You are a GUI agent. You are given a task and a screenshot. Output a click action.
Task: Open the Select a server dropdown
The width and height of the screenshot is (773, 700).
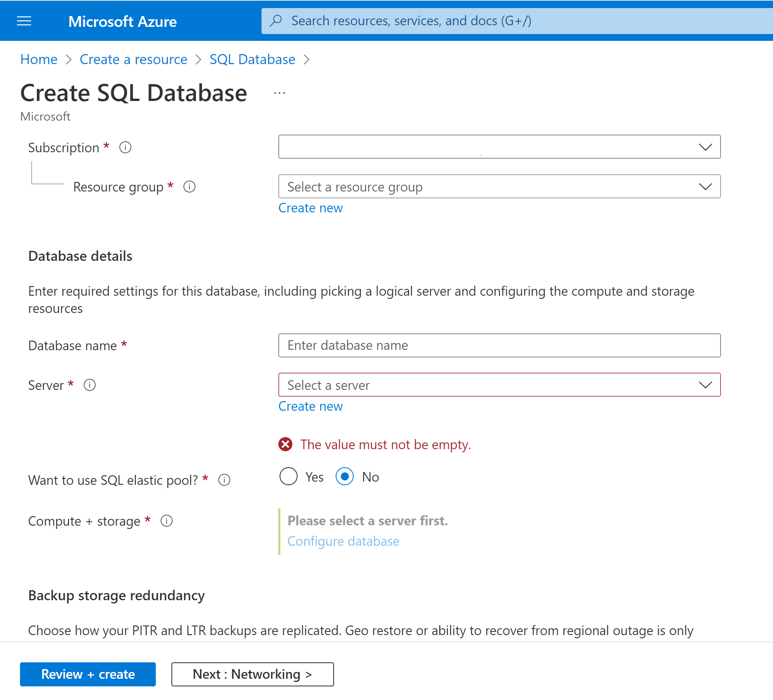click(x=499, y=385)
